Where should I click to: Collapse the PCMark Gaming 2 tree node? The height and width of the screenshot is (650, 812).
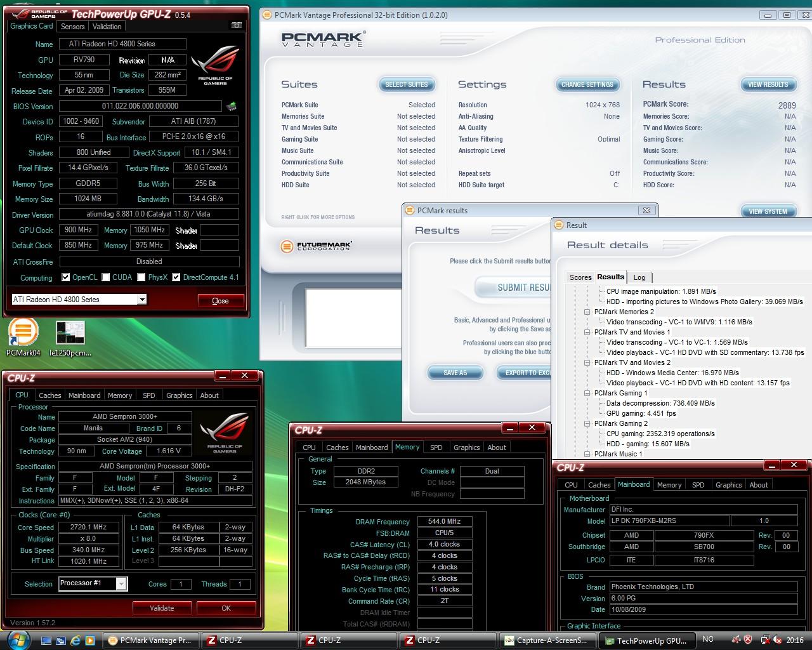coord(587,423)
